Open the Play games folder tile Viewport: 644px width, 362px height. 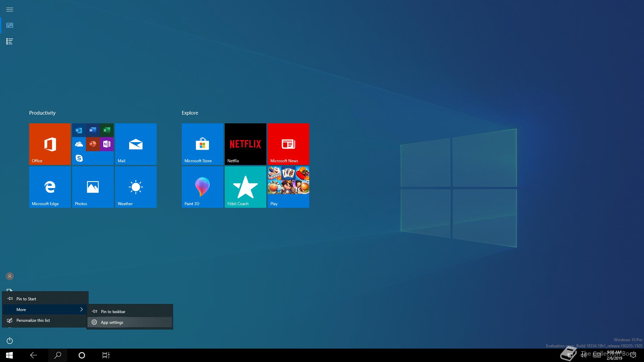pos(288,187)
